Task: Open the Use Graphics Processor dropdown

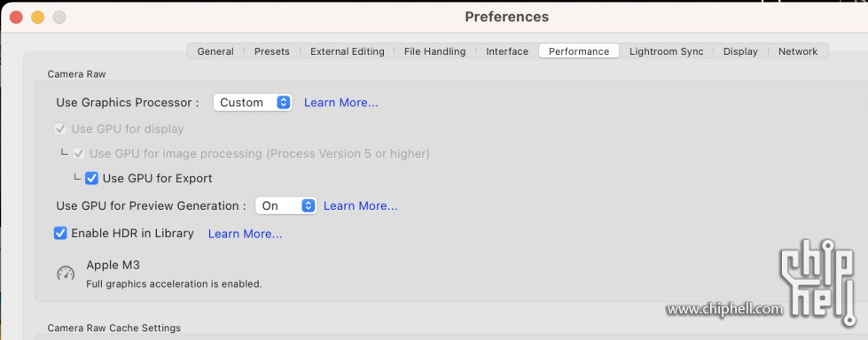Action: 253,103
